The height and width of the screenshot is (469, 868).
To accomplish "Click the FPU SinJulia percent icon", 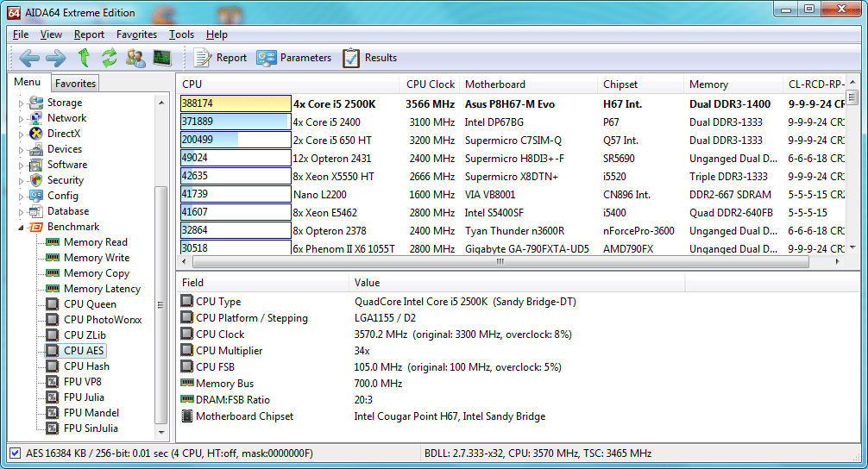I will point(53,428).
